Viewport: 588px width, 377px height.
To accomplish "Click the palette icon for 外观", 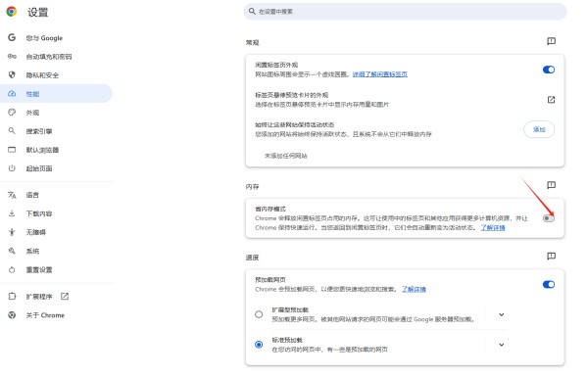I will point(12,112).
